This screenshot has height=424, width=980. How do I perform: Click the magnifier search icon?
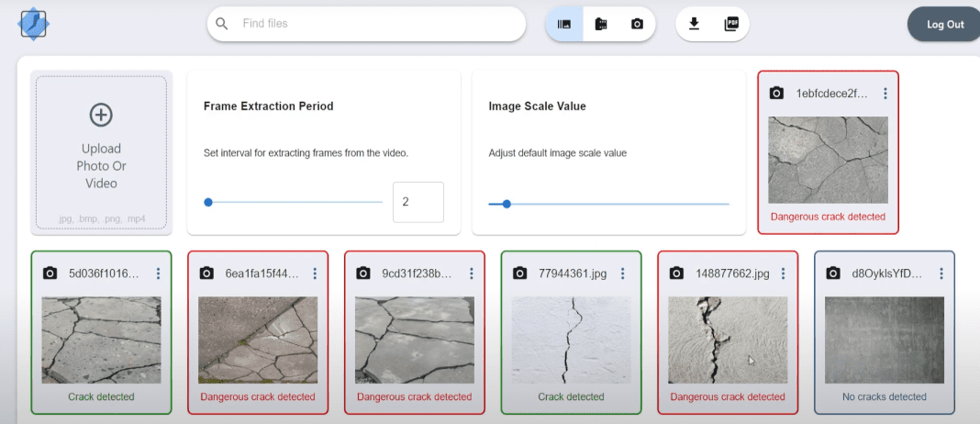click(222, 24)
